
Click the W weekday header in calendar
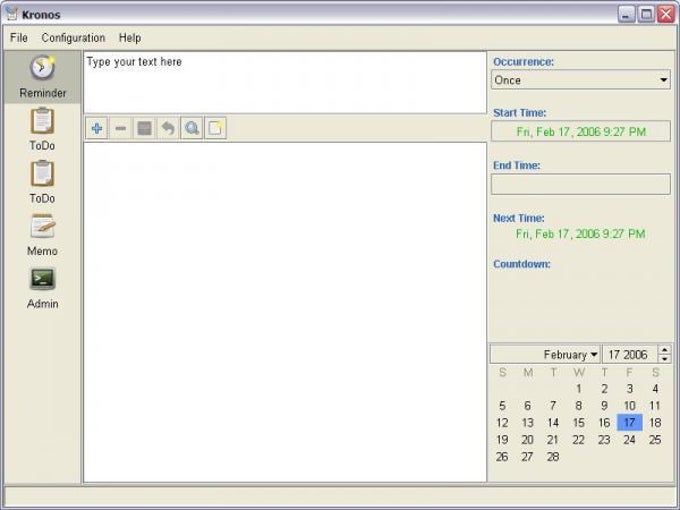pyautogui.click(x=579, y=372)
